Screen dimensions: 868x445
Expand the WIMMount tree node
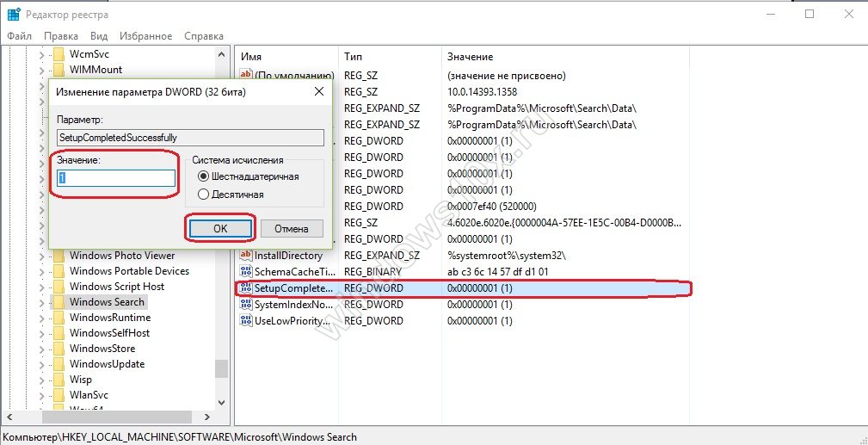pyautogui.click(x=40, y=70)
